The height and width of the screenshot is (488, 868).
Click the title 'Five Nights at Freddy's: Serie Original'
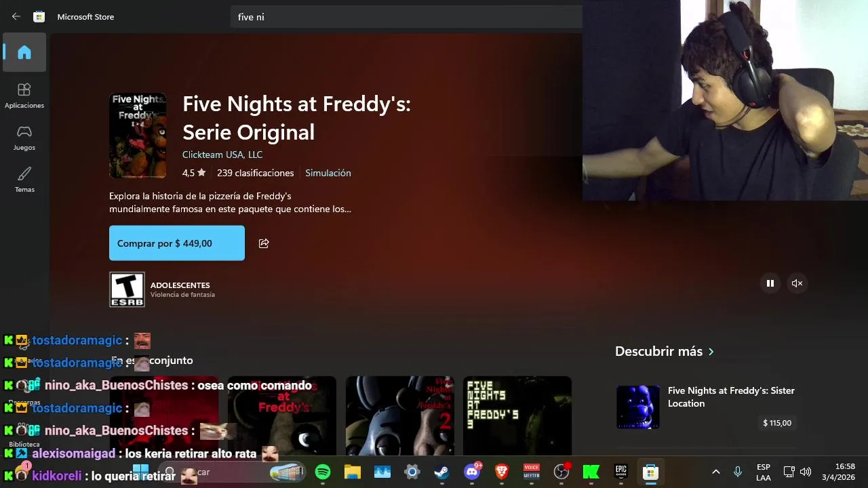(296, 118)
